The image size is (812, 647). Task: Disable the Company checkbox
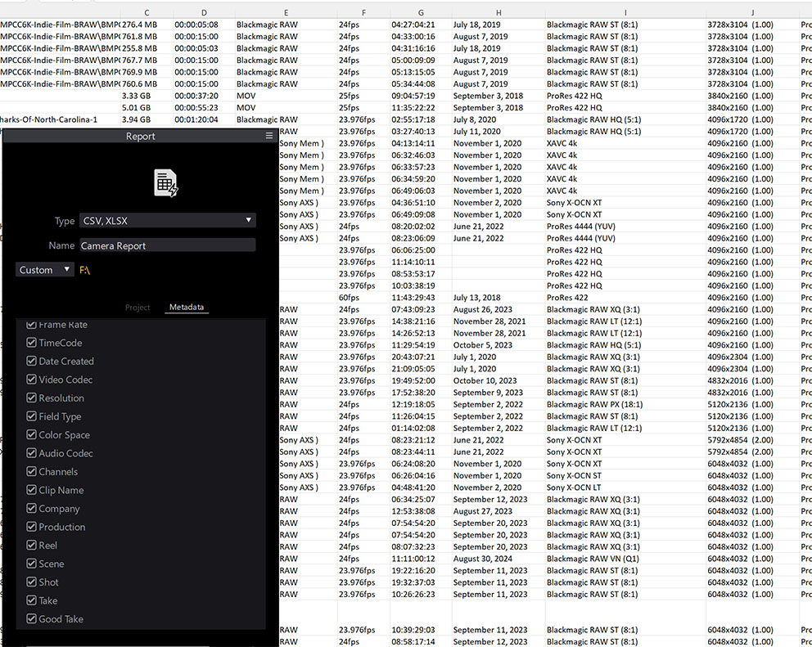pyautogui.click(x=31, y=508)
